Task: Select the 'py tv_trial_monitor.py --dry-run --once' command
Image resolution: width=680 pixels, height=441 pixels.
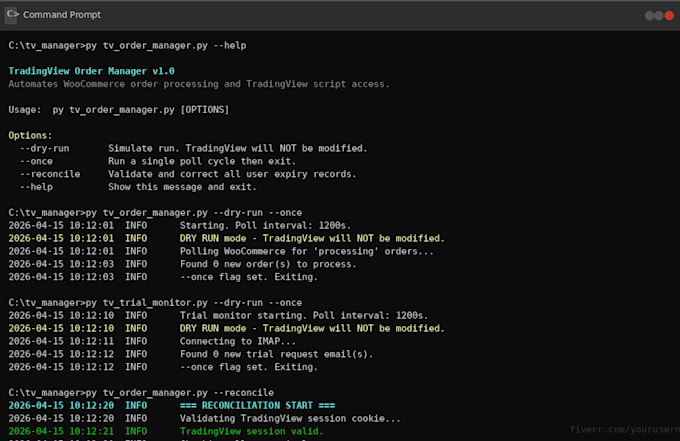Action: coord(193,303)
